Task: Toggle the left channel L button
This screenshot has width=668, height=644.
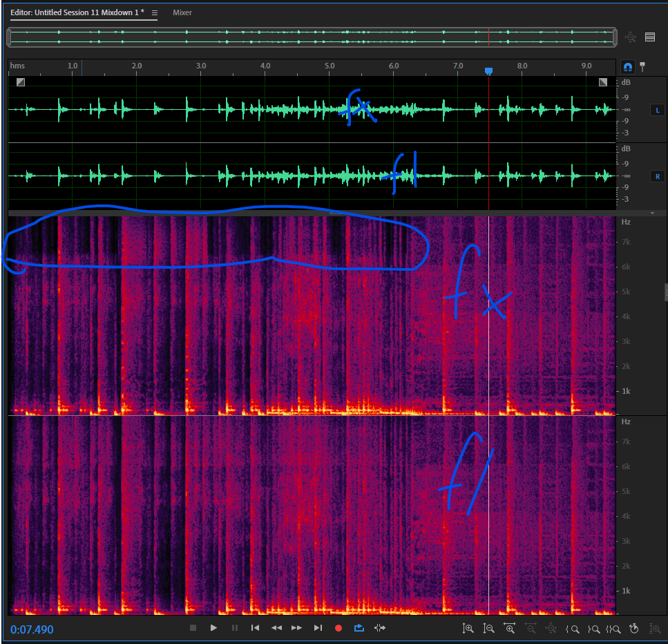Action: pyautogui.click(x=656, y=110)
